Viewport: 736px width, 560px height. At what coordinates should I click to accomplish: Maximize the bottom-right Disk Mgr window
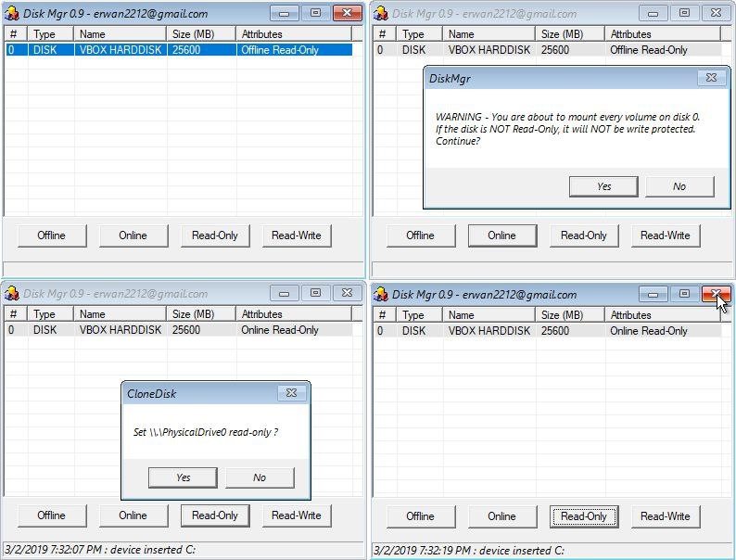point(684,294)
